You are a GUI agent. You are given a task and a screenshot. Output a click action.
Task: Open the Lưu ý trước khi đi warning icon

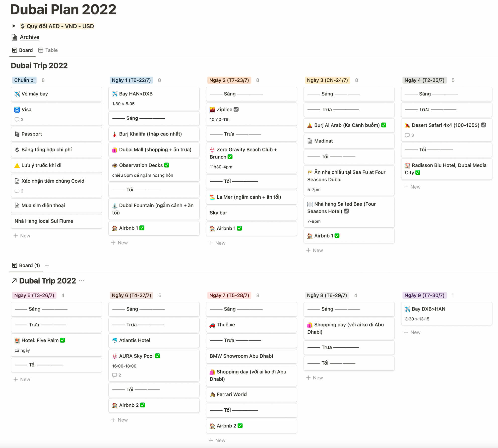[17, 165]
